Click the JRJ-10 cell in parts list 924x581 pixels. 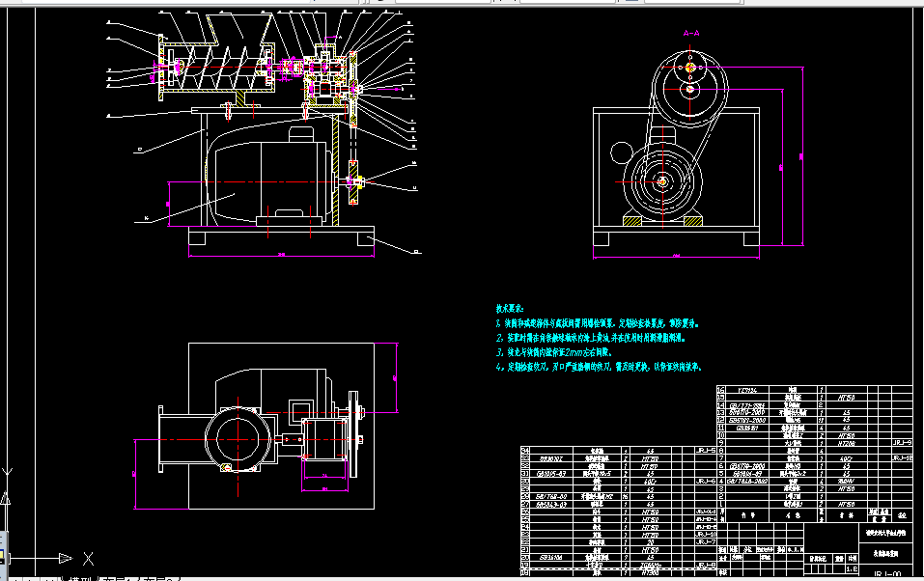[706, 535]
